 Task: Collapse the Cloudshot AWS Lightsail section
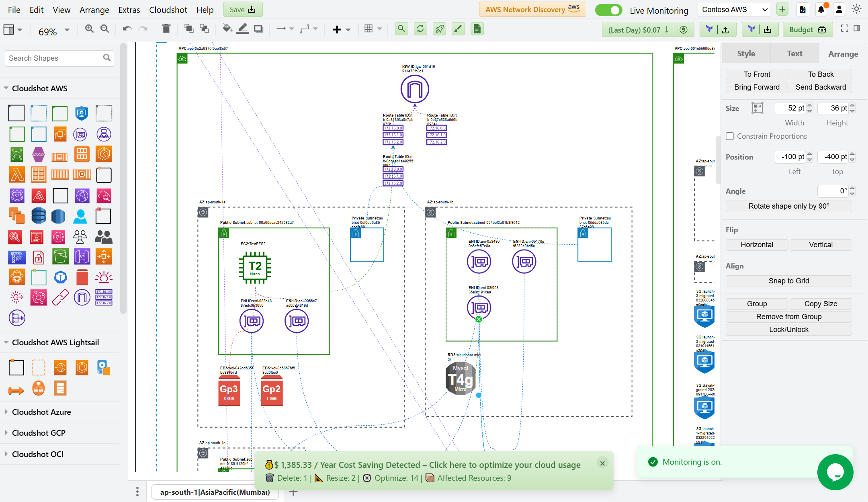(x=55, y=342)
